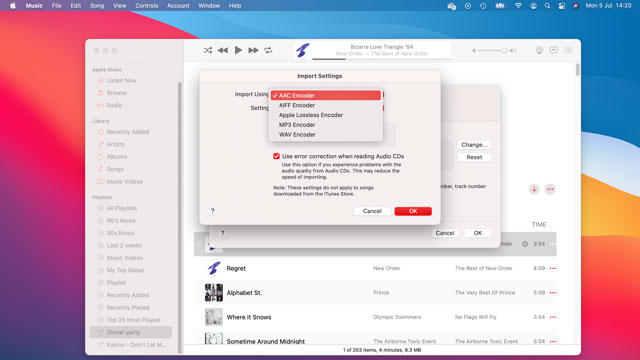
Task: Click Wi-Fi status icon
Action: point(518,6)
